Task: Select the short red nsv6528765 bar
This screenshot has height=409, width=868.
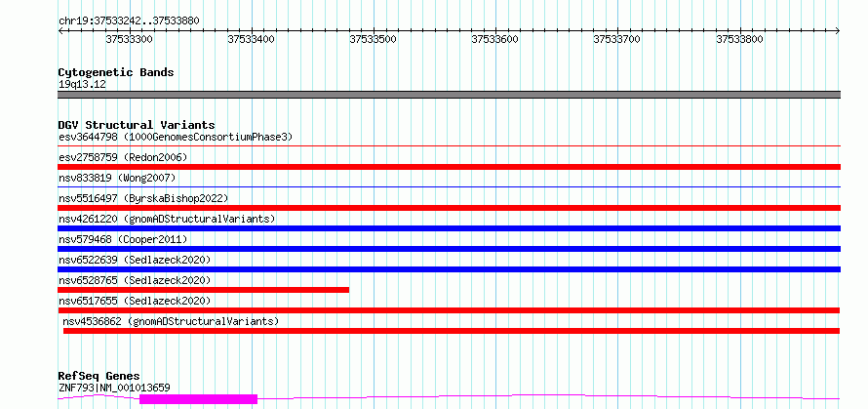Action: pyautogui.click(x=203, y=290)
